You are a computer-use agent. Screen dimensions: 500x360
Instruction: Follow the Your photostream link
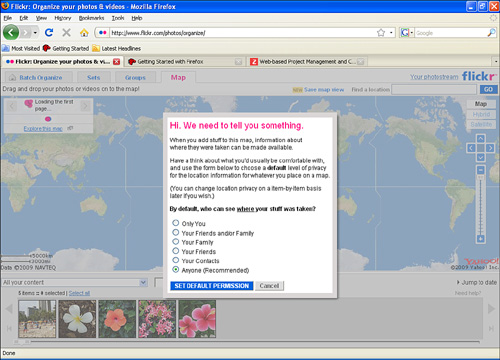pyautogui.click(x=434, y=77)
